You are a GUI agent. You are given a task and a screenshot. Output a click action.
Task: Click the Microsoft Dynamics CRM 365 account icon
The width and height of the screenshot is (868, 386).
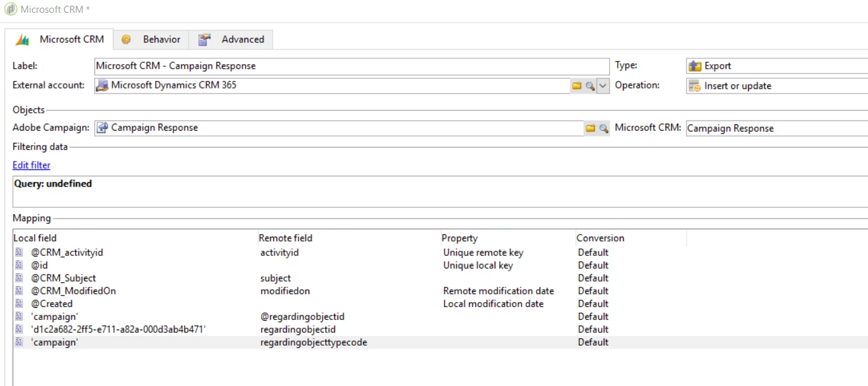[x=101, y=85]
